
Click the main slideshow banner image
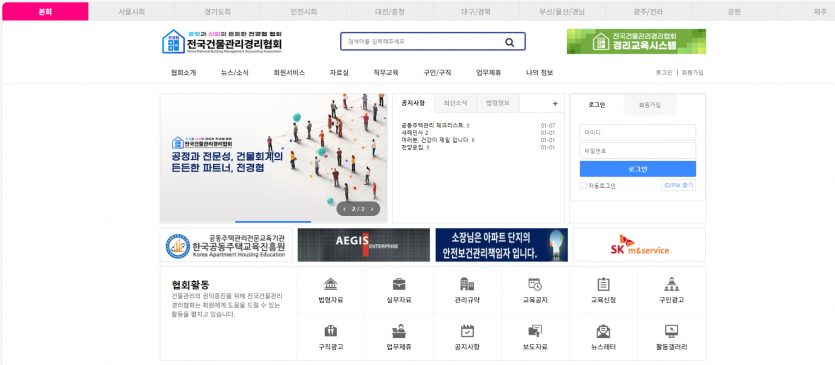[274, 158]
